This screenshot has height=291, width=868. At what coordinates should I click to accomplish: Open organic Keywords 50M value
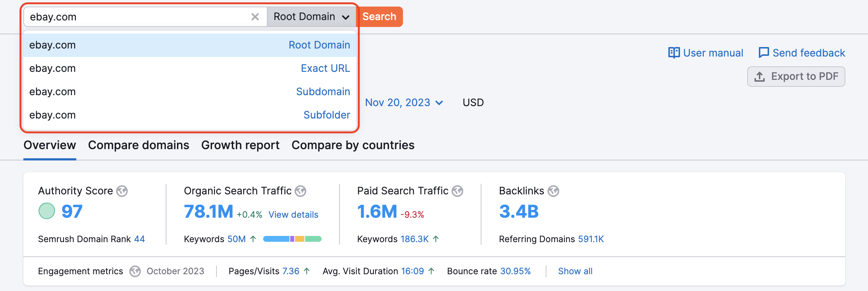(x=237, y=239)
